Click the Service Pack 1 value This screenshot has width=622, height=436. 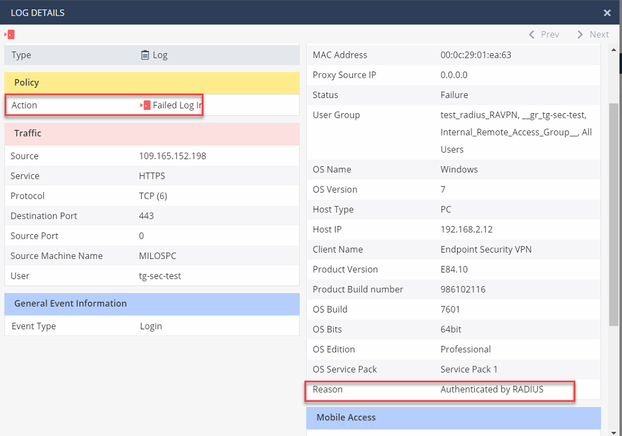pos(469,369)
